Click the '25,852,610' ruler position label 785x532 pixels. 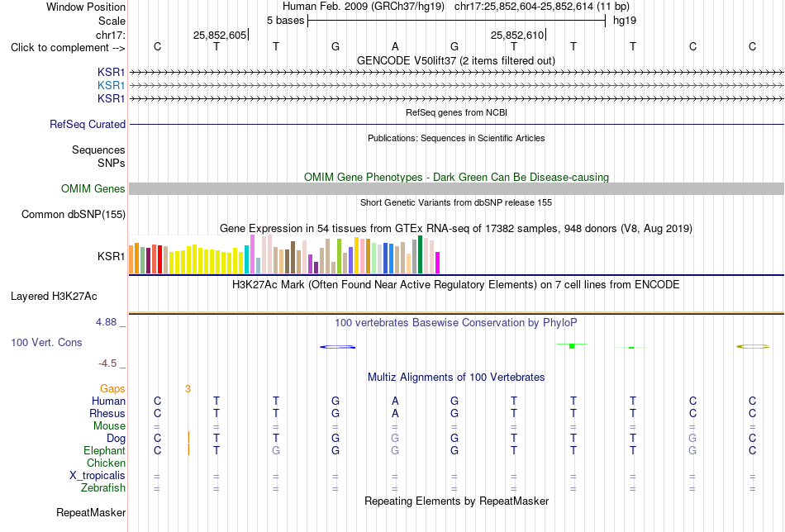[x=517, y=35]
